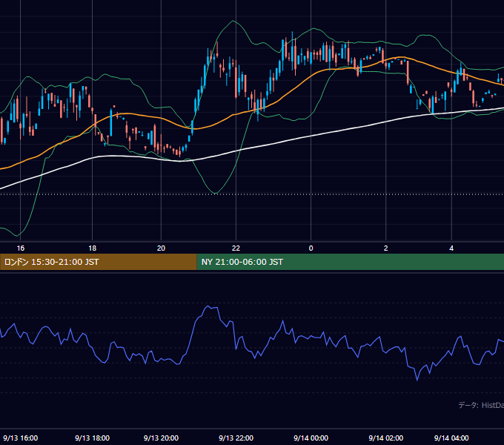Click the 2 hour axis label
The width and height of the screenshot is (504, 445).
pos(385,248)
